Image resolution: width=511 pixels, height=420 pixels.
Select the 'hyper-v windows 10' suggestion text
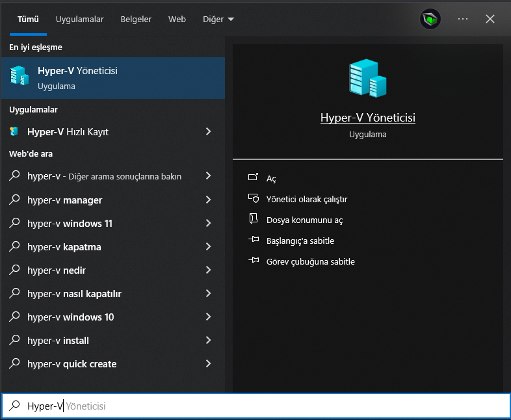pyautogui.click(x=71, y=317)
